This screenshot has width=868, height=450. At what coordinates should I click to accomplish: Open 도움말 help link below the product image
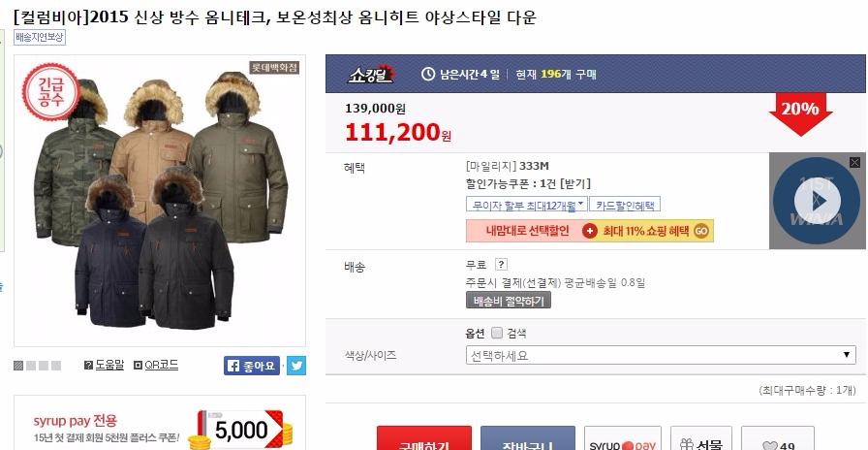(104, 366)
